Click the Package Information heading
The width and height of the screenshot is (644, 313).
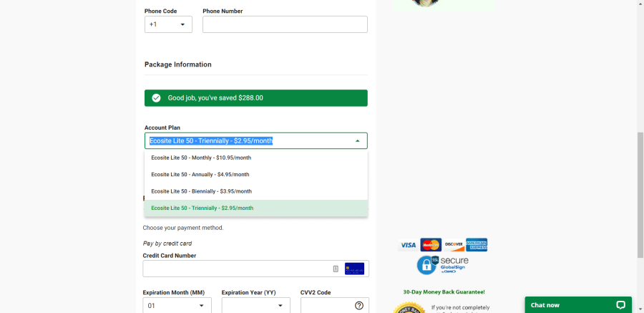click(178, 64)
